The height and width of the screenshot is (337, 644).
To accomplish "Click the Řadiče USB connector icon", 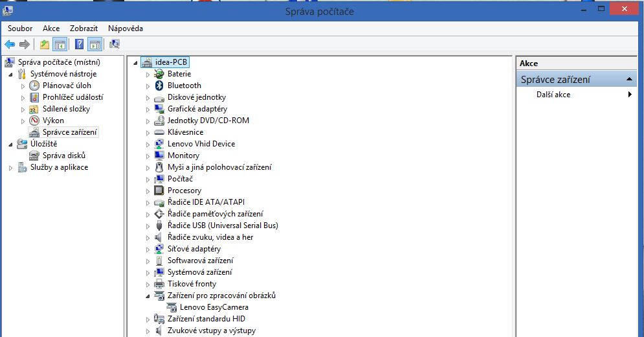I will click(159, 226).
